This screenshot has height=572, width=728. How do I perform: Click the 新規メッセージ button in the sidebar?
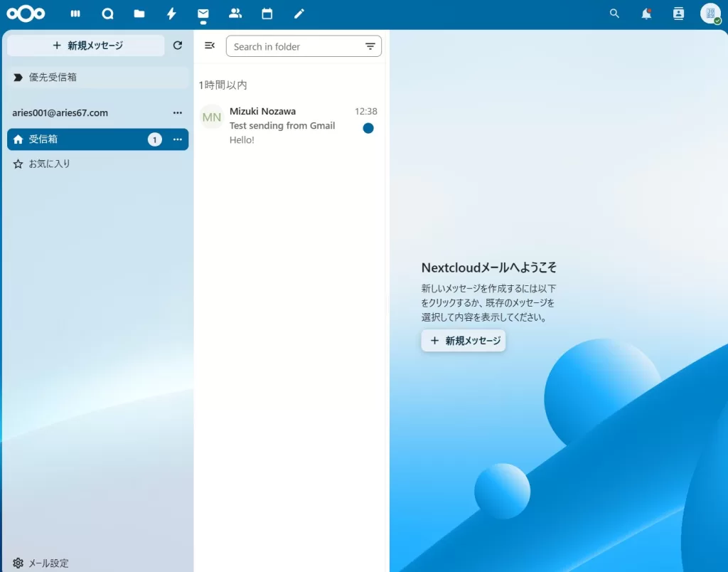click(85, 45)
